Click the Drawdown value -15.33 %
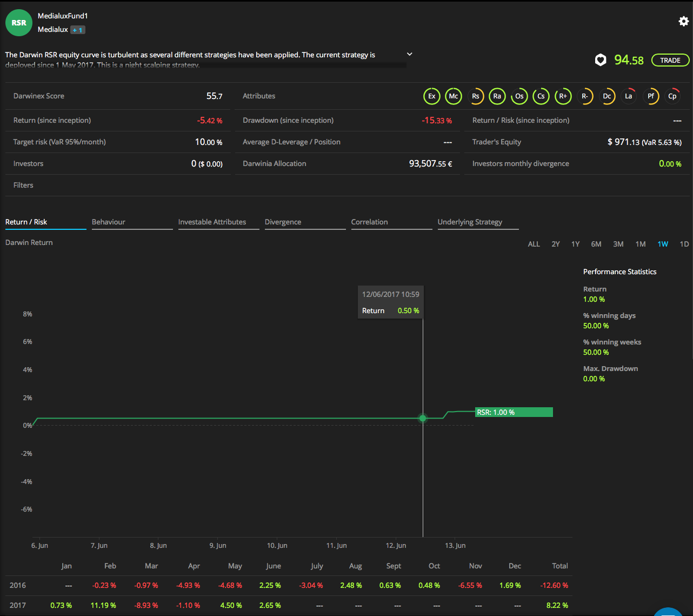Screen dimensions: 693x616 click(x=437, y=120)
